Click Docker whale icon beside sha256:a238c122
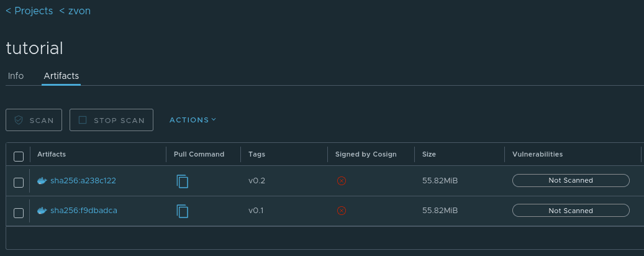This screenshot has width=644, height=256. (x=42, y=181)
